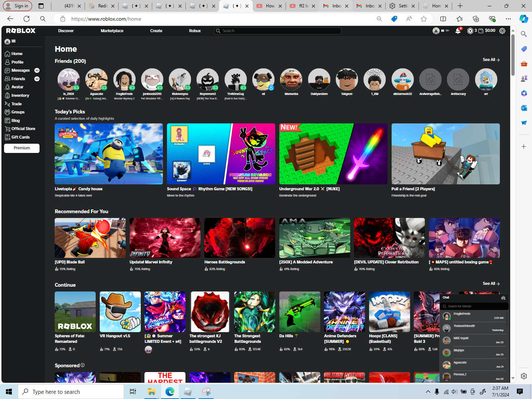
Task: Show hidden system tray icons
Action: pos(428,392)
